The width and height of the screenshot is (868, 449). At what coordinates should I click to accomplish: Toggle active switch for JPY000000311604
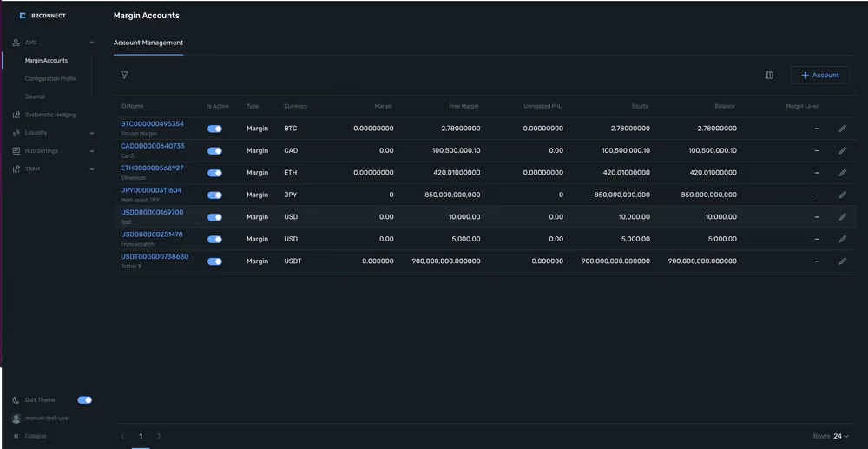pos(214,195)
